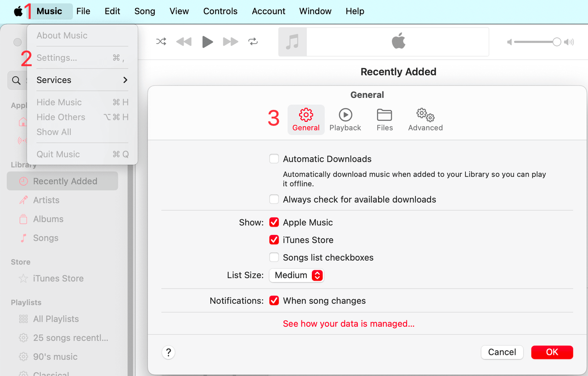Open the Controls menu
588x376 pixels.
[x=220, y=11]
